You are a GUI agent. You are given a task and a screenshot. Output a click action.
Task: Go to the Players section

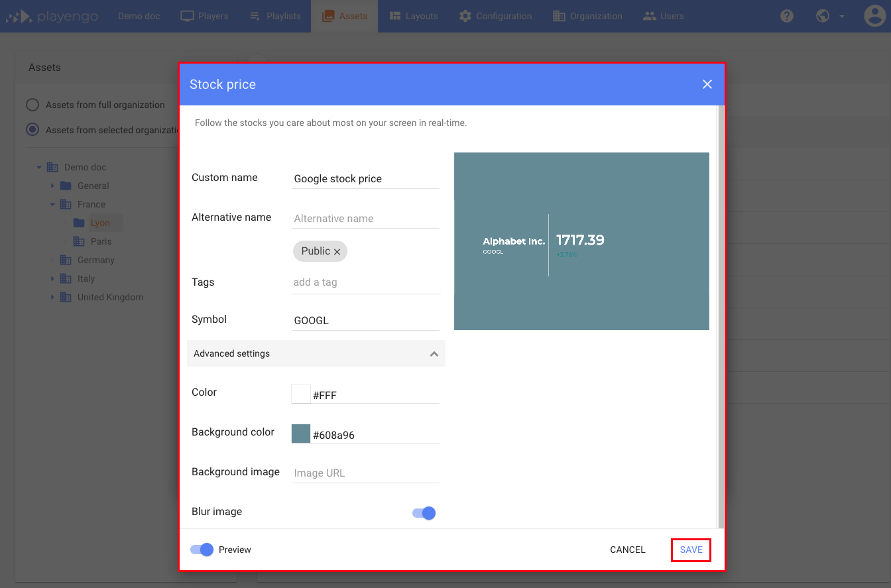point(204,16)
